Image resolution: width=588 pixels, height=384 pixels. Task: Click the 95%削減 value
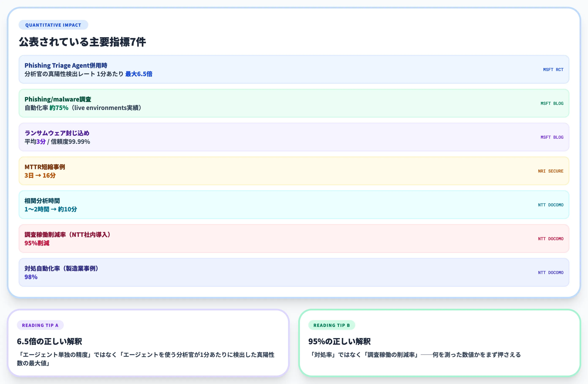click(x=37, y=243)
